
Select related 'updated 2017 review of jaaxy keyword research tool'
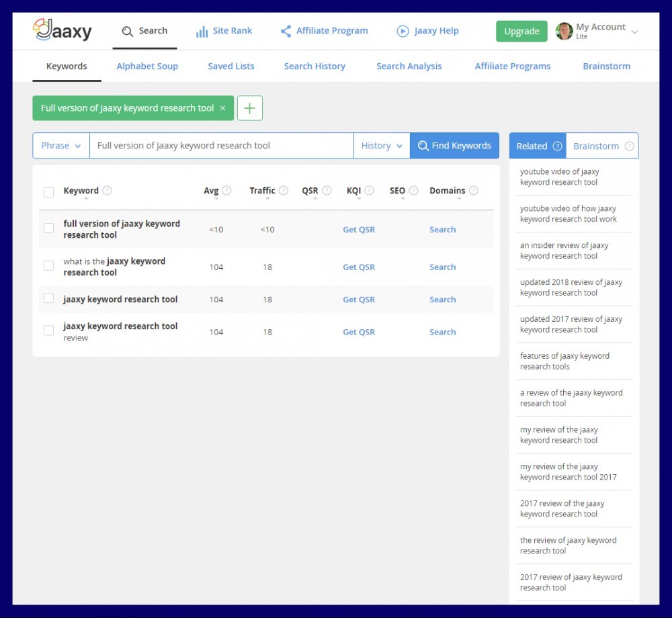click(574, 324)
